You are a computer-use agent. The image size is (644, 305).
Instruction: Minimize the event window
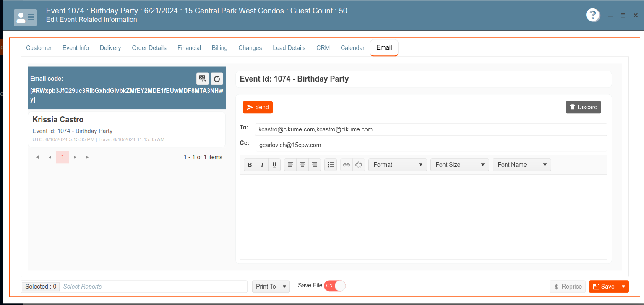click(610, 16)
